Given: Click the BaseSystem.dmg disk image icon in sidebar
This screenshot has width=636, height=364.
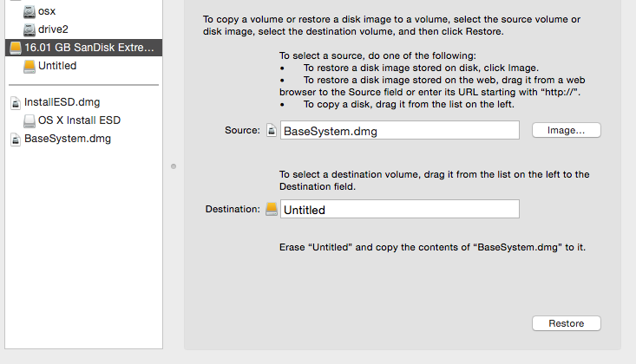Looking at the screenshot, I should coord(16,139).
